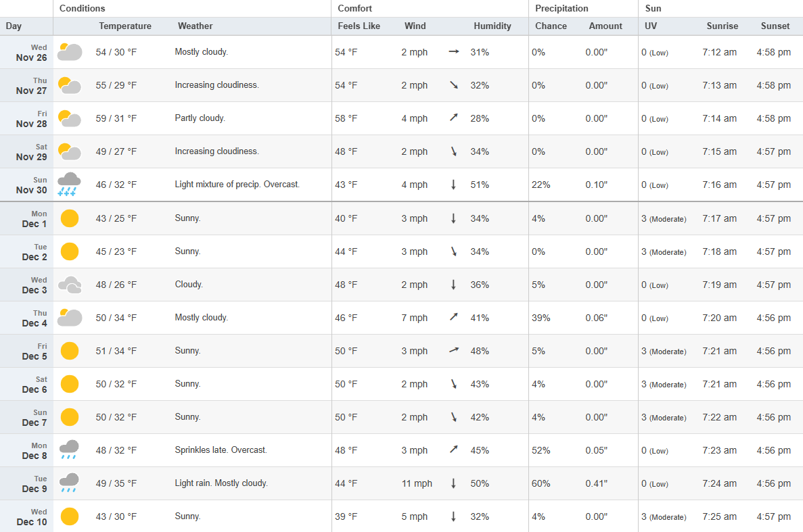
Task: Click the UV column header
Action: (x=650, y=26)
